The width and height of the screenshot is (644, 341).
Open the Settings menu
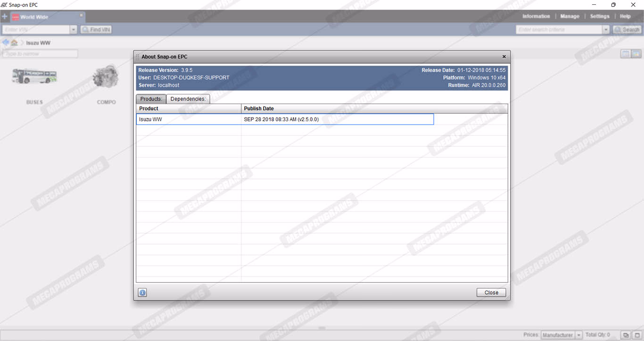pyautogui.click(x=600, y=17)
